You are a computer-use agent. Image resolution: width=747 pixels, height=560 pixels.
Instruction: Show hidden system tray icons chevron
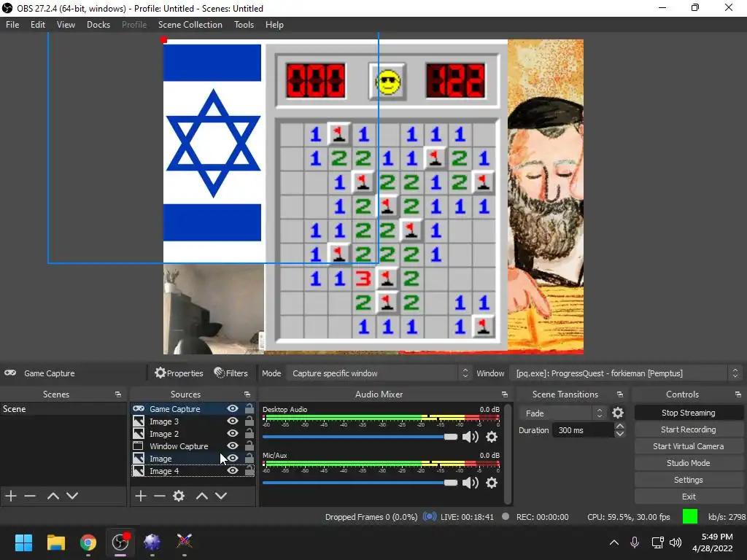pyautogui.click(x=614, y=542)
